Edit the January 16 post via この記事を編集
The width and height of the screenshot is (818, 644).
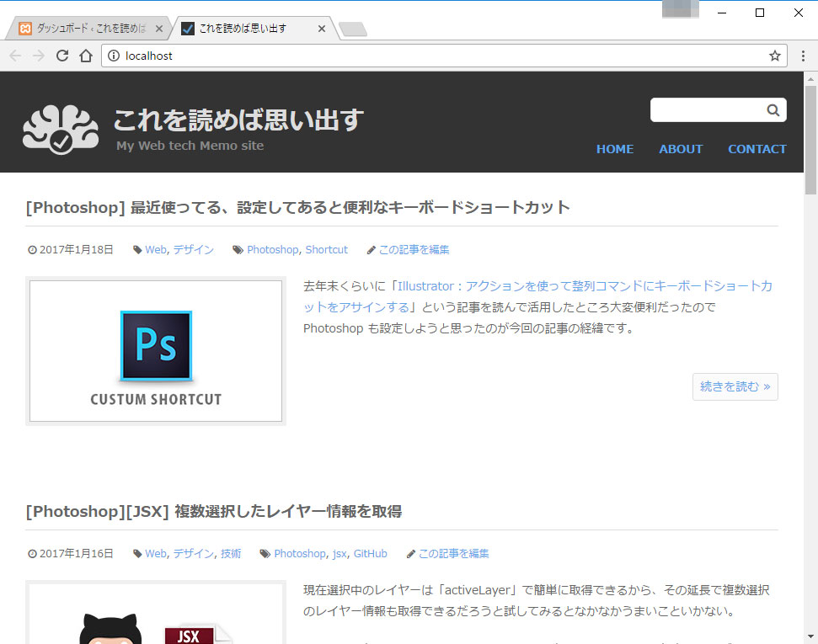pyautogui.click(x=453, y=554)
